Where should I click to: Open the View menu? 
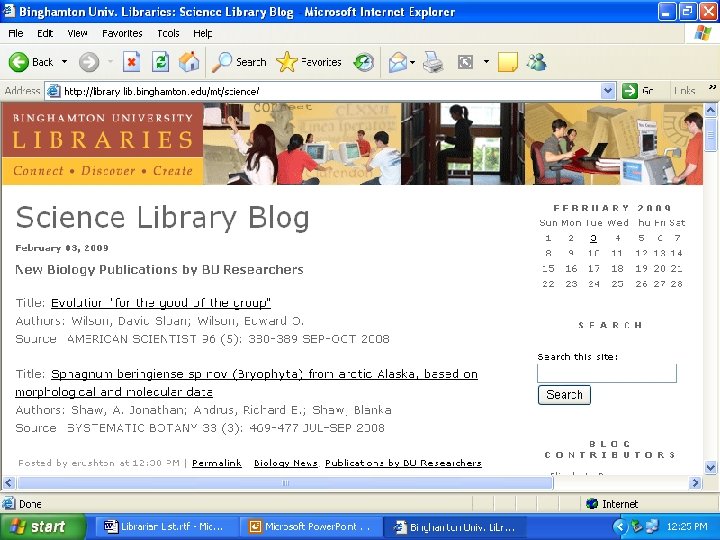pos(77,33)
